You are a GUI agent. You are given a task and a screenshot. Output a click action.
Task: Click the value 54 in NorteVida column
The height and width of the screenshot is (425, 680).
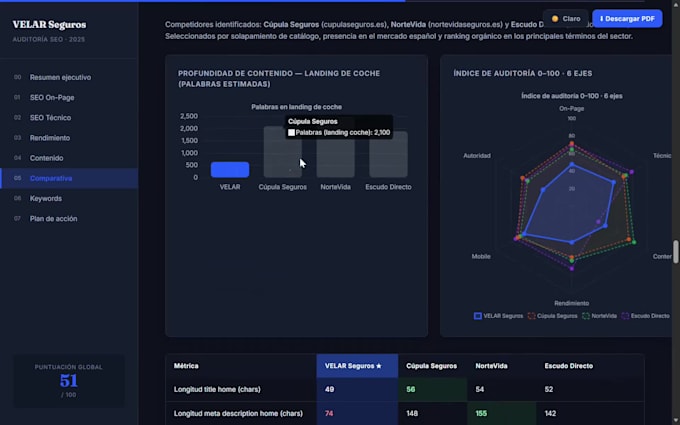pos(480,389)
